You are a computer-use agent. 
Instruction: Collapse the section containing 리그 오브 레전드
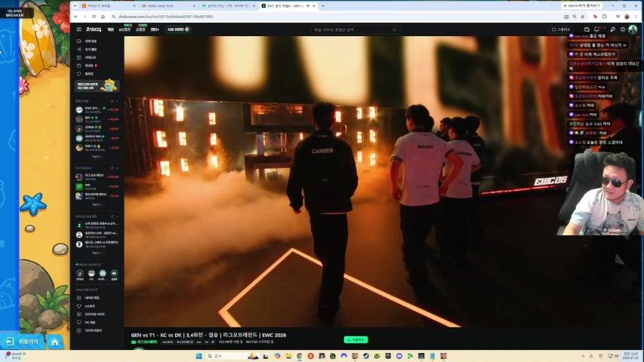117,168
